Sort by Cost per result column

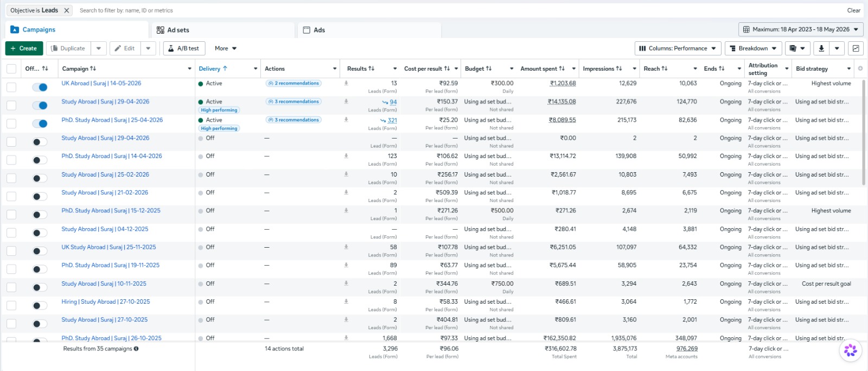(447, 68)
